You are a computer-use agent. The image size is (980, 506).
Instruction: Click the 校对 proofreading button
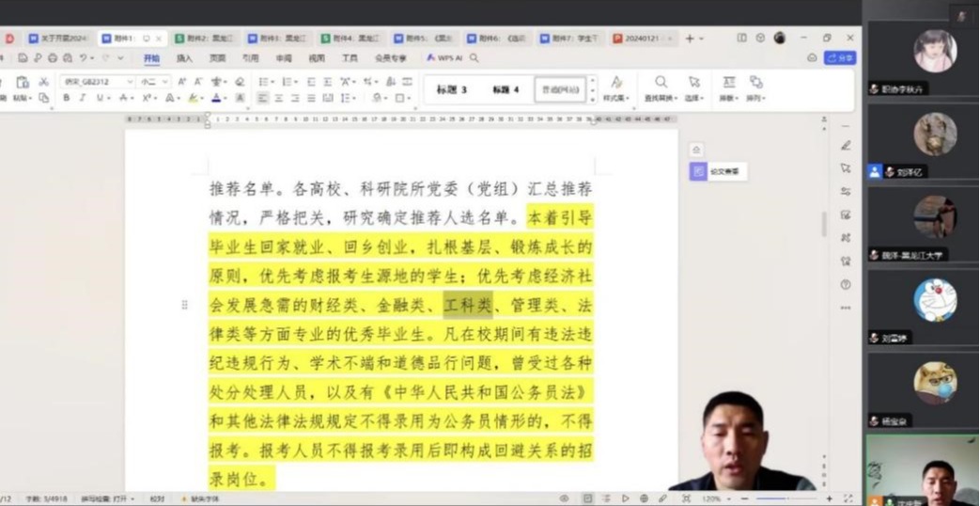pyautogui.click(x=157, y=499)
